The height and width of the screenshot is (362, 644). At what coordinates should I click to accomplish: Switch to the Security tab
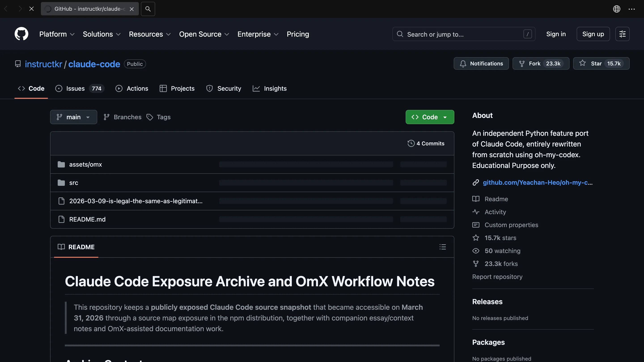[x=224, y=88]
